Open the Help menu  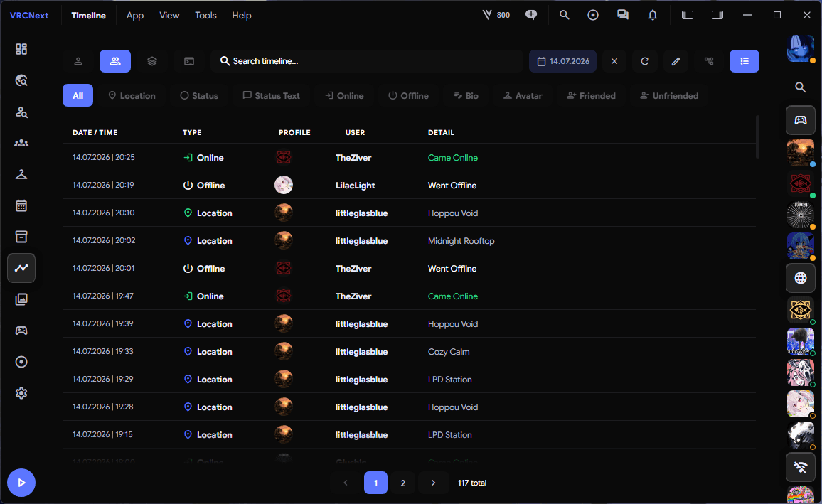[242, 15]
